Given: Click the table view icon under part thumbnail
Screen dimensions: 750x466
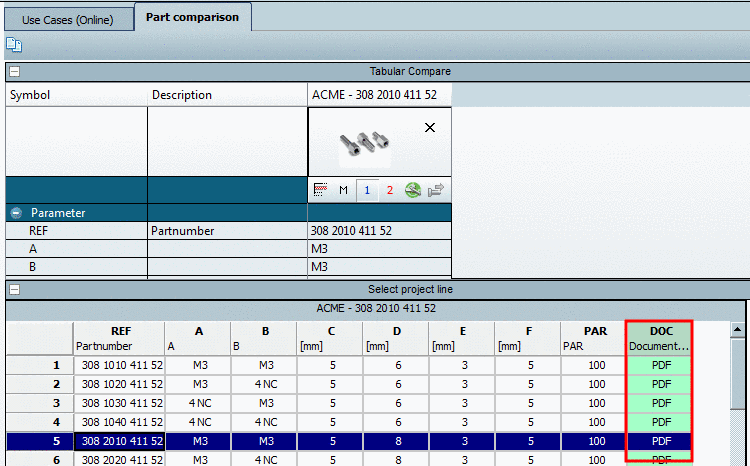Looking at the screenshot, I should click(320, 190).
